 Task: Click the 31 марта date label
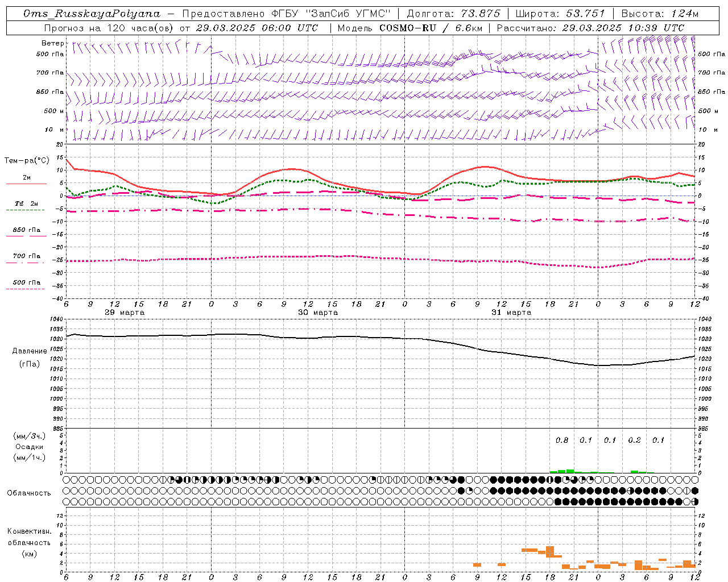click(511, 313)
